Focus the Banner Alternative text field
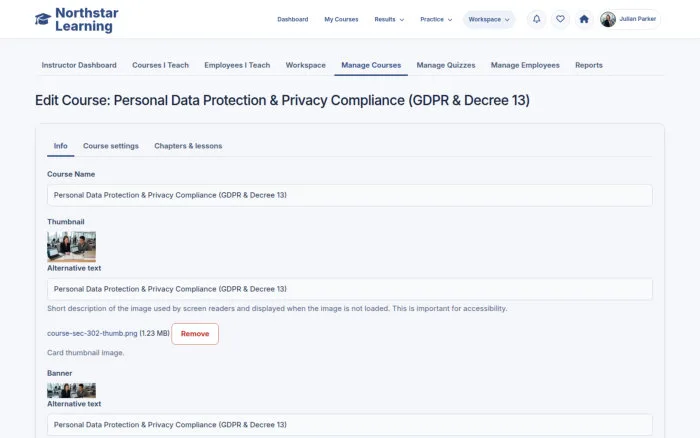This screenshot has height=438, width=700. coord(350,425)
